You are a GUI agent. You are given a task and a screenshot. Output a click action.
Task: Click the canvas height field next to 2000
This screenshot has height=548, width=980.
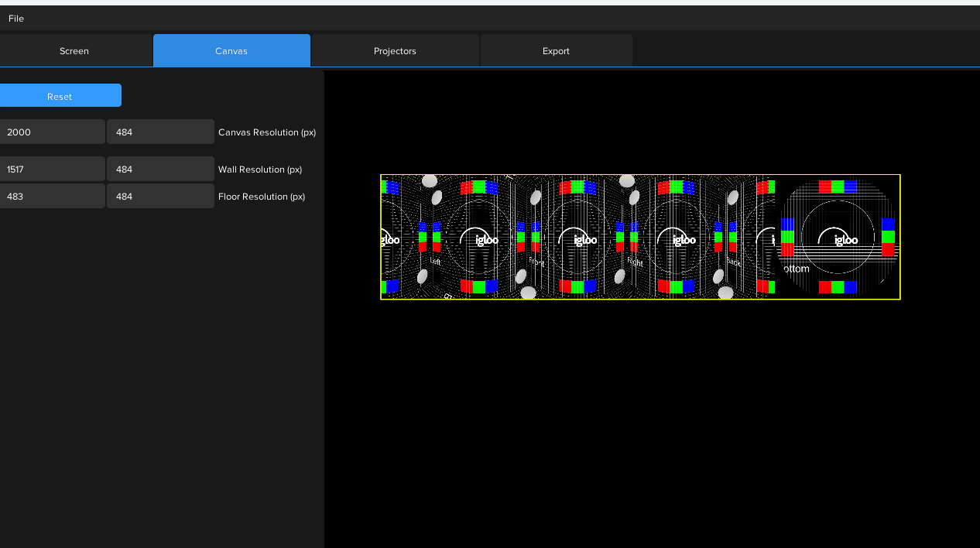click(x=160, y=132)
